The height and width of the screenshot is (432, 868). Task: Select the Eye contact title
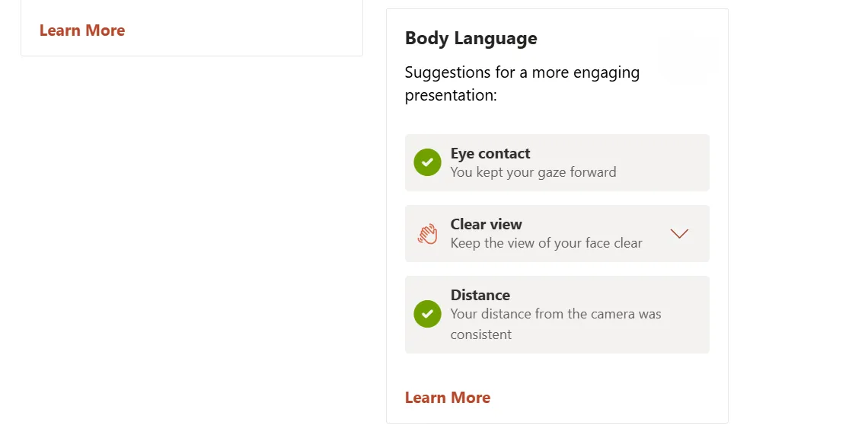click(x=490, y=153)
